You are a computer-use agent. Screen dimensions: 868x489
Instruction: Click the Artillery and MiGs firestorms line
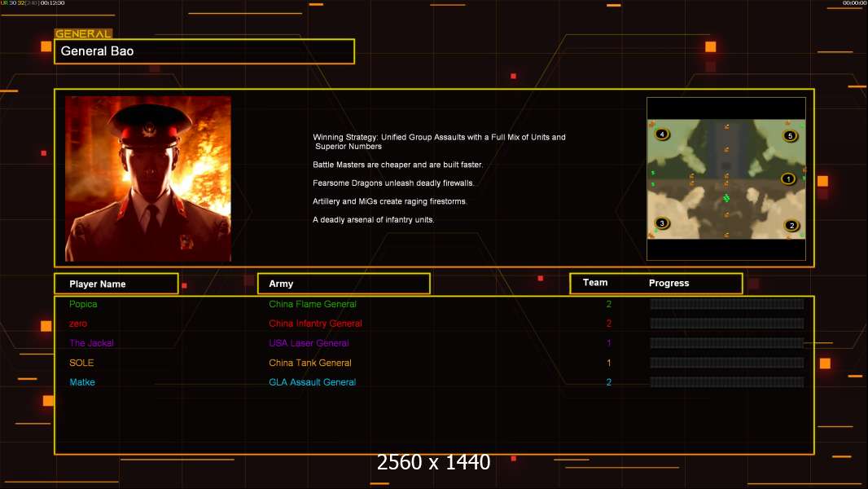tap(390, 201)
